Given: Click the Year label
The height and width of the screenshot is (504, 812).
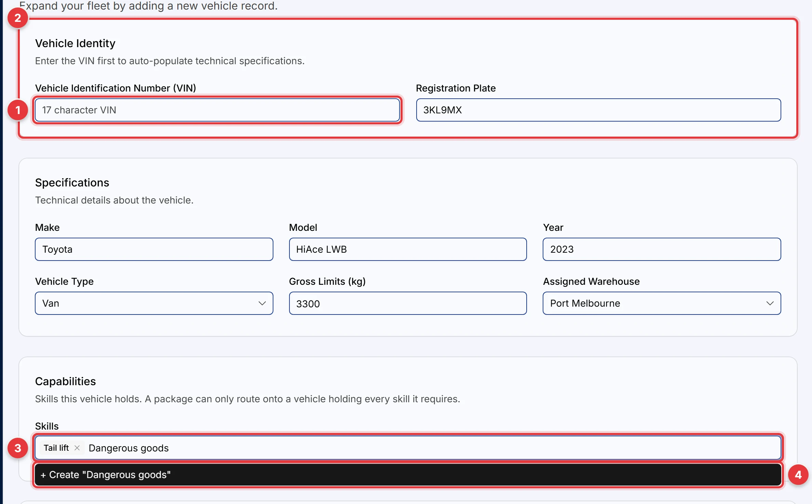Looking at the screenshot, I should [553, 227].
